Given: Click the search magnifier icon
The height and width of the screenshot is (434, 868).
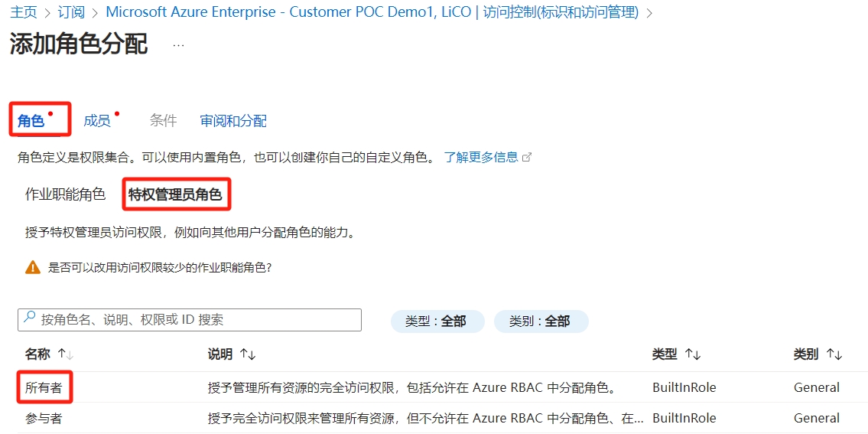Looking at the screenshot, I should [x=29, y=318].
